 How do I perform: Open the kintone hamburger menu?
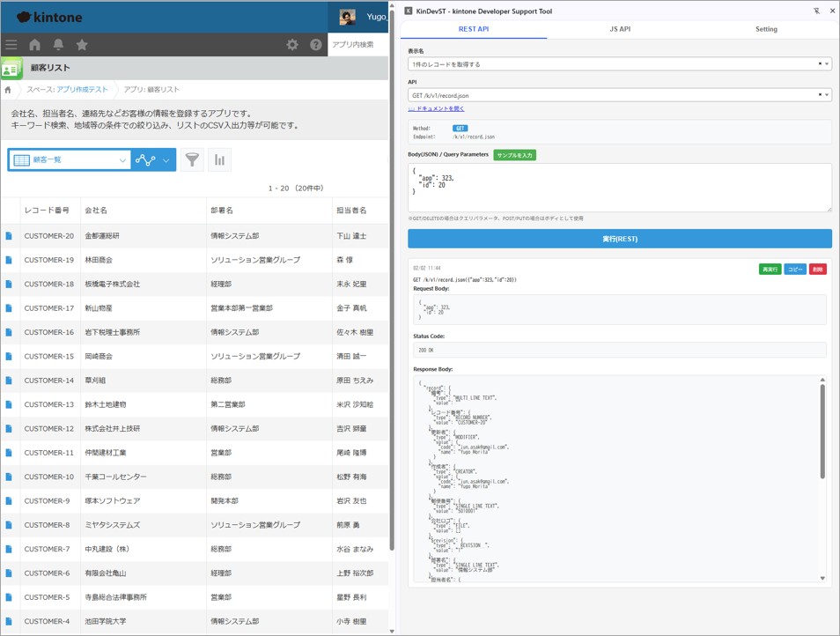point(11,45)
